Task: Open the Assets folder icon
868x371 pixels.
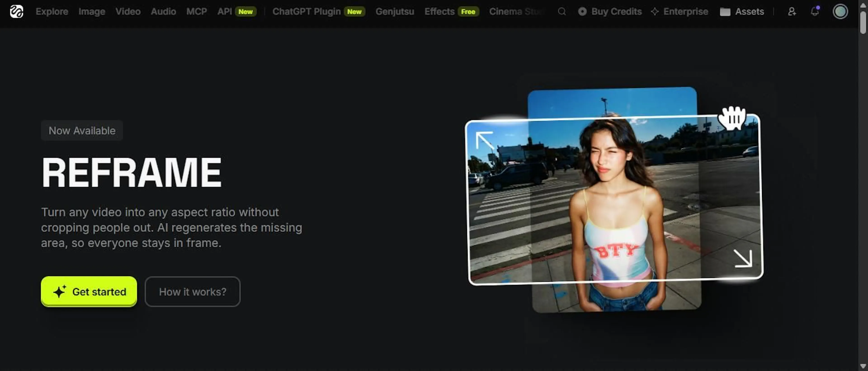Action: pos(725,12)
